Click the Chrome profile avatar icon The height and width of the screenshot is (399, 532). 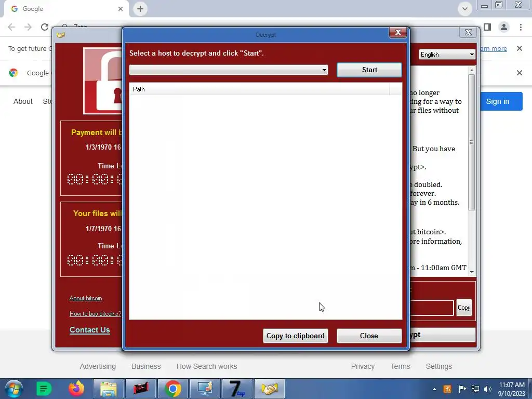(x=504, y=27)
